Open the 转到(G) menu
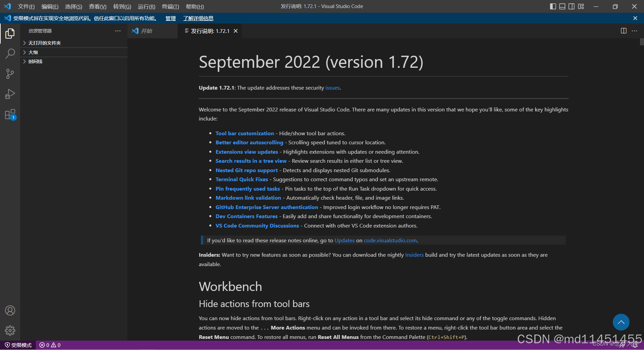644x350 pixels. 122,6
